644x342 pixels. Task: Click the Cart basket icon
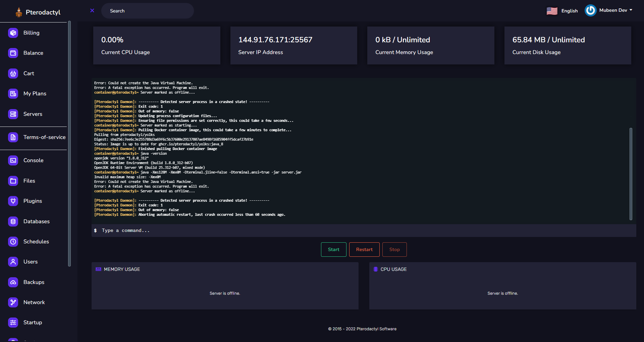pos(13,74)
